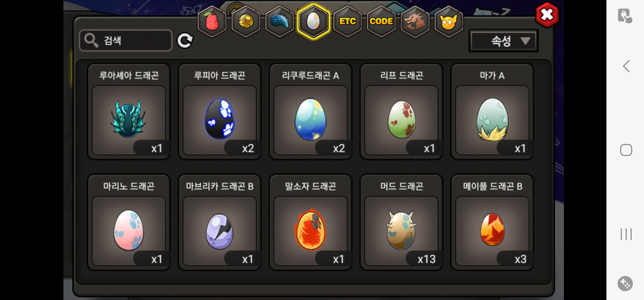Select the blue dragon scale tab

(279, 21)
